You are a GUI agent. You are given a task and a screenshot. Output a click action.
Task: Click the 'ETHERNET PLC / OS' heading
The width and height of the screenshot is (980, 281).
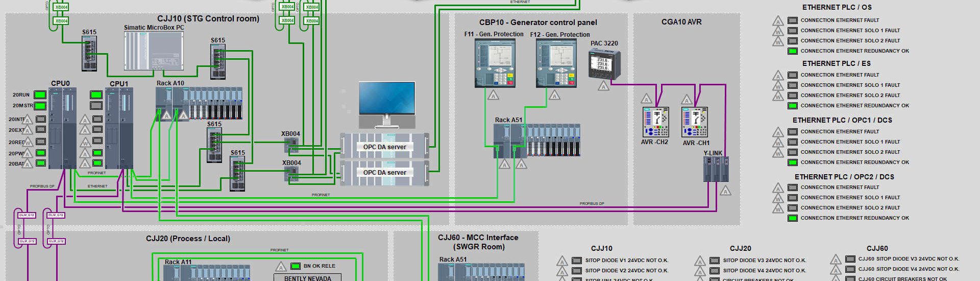(837, 7)
